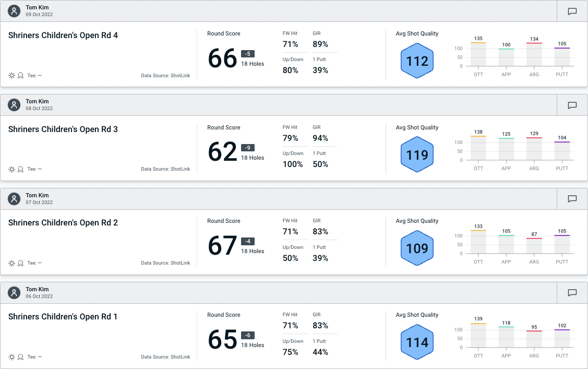Select the 112 shot quality hexagon
The height and width of the screenshot is (369, 588).
[x=417, y=61]
